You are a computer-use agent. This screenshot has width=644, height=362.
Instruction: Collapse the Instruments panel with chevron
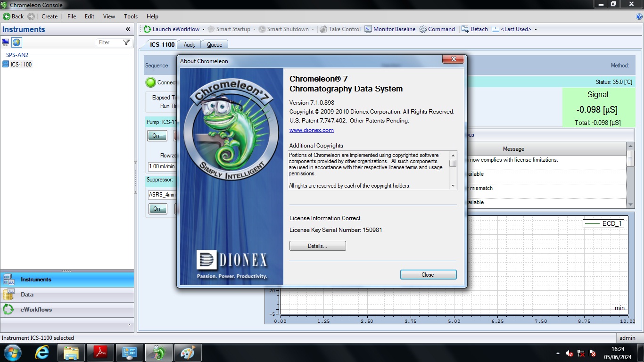tap(128, 29)
